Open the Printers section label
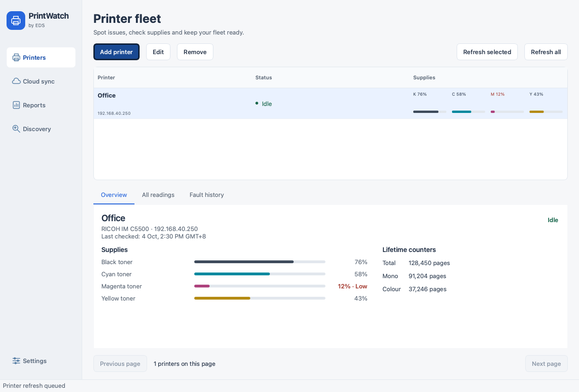579x392 pixels. click(34, 57)
